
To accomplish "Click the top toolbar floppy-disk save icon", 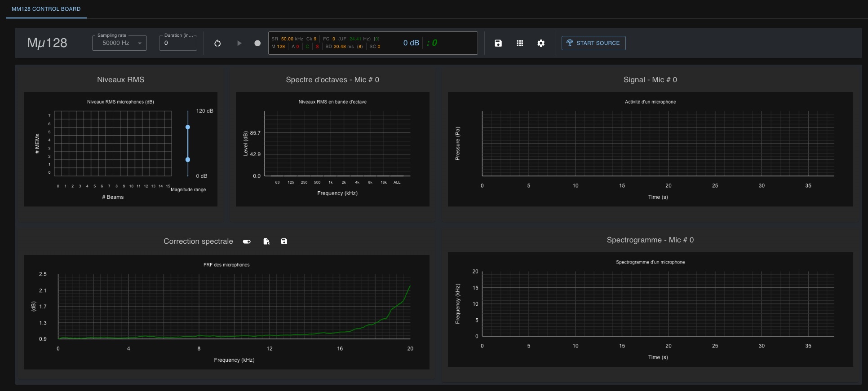I will click(x=498, y=43).
